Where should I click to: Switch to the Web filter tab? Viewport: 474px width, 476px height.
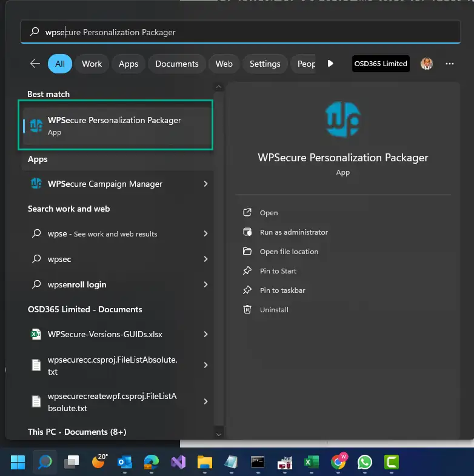click(224, 64)
